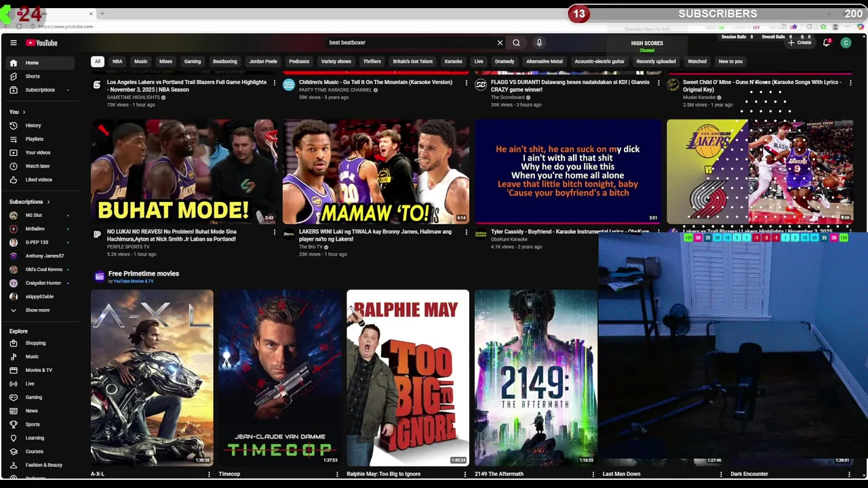Open a new browser tab with plus
This screenshot has height=488, width=868.
tap(102, 14)
